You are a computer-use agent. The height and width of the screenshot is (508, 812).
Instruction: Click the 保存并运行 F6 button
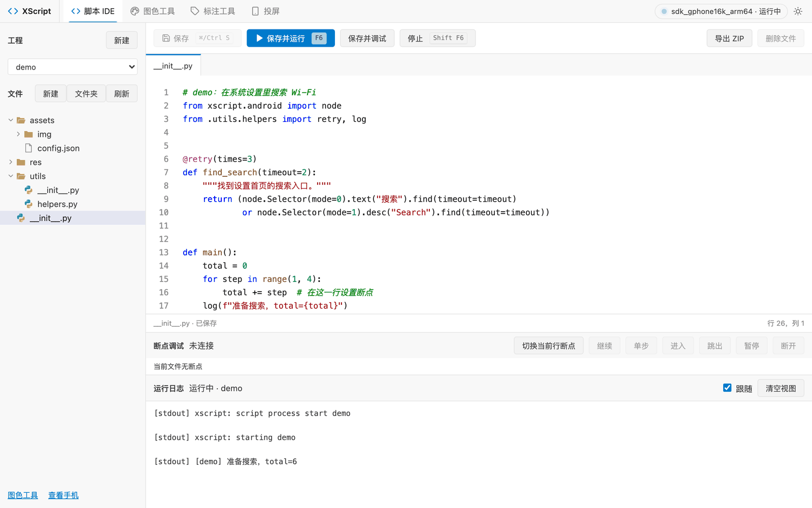pyautogui.click(x=291, y=38)
